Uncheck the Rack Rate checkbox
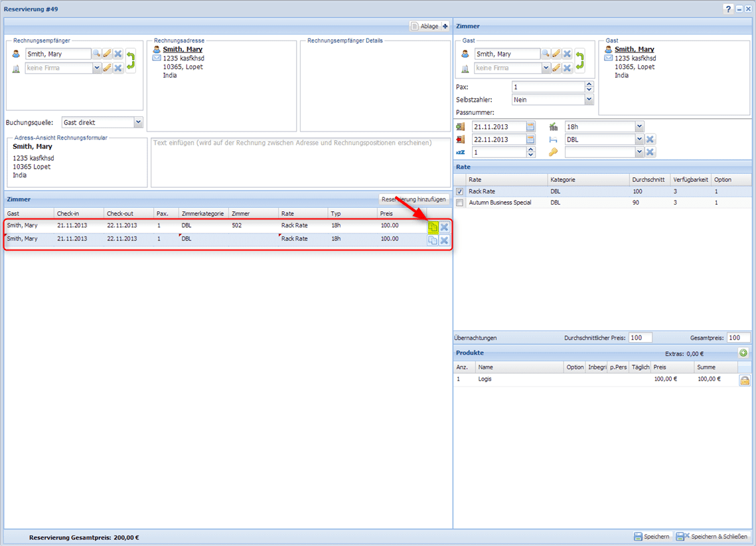The image size is (756, 546). point(460,192)
